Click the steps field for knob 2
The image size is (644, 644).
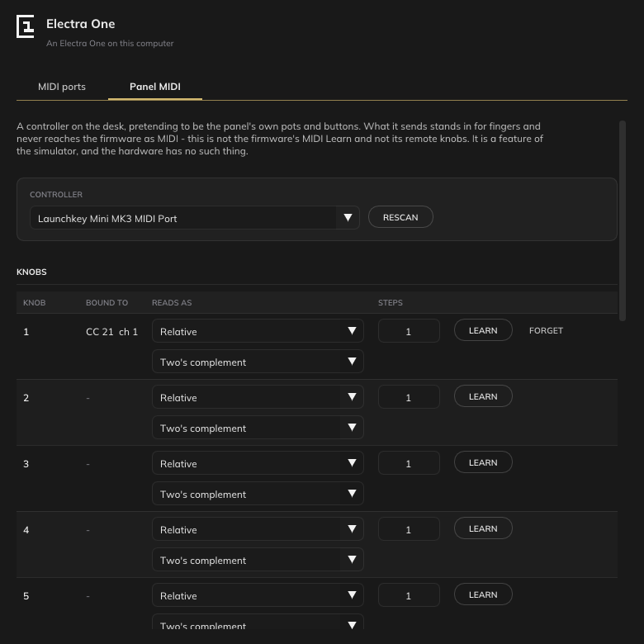(x=409, y=397)
